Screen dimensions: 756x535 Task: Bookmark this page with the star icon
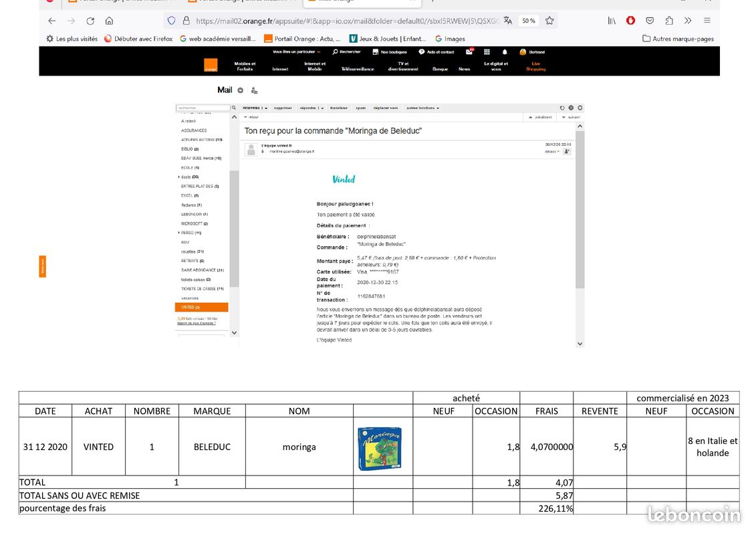(x=549, y=20)
